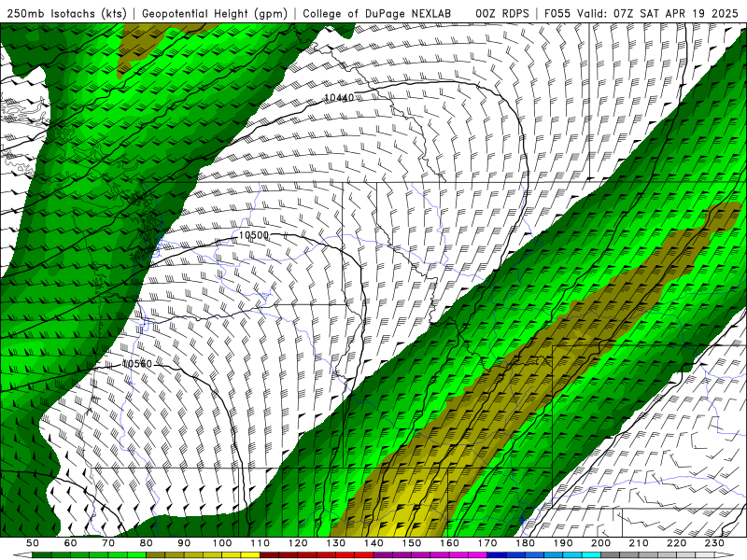The image size is (747, 560).
Task: Click the 100 value on the color scale
Action: [222, 543]
